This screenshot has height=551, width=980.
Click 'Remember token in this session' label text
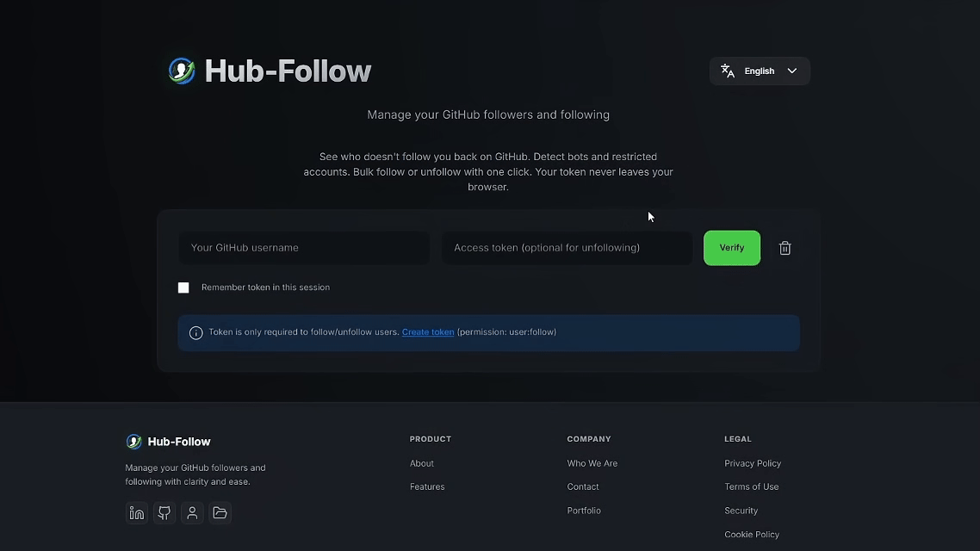click(x=265, y=288)
